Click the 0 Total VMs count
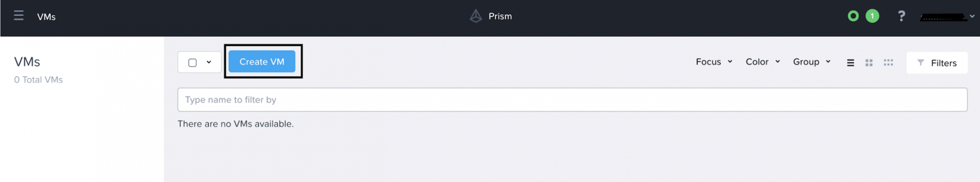The height and width of the screenshot is (182, 980). click(x=38, y=80)
